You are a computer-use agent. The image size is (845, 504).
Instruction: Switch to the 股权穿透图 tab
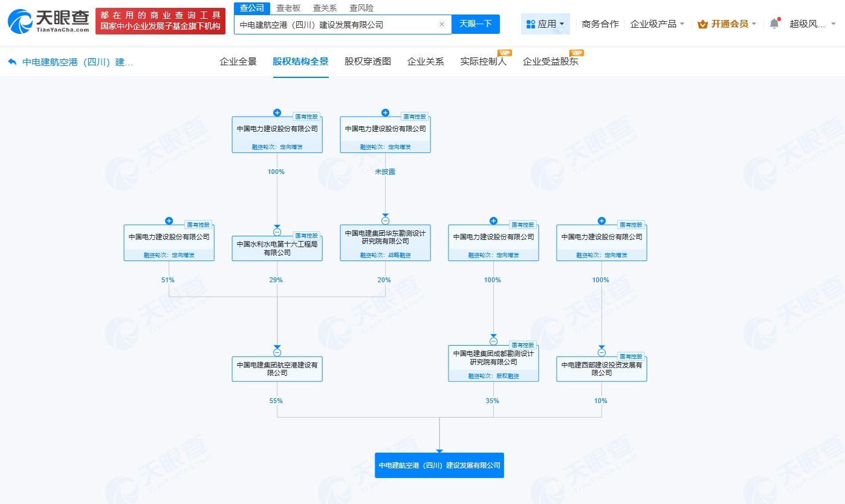point(366,60)
